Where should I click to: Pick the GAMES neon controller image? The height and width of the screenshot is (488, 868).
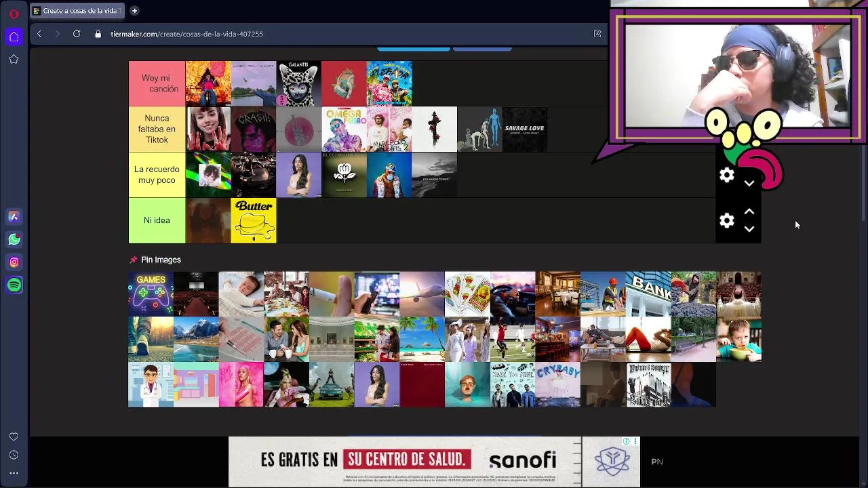click(x=151, y=294)
